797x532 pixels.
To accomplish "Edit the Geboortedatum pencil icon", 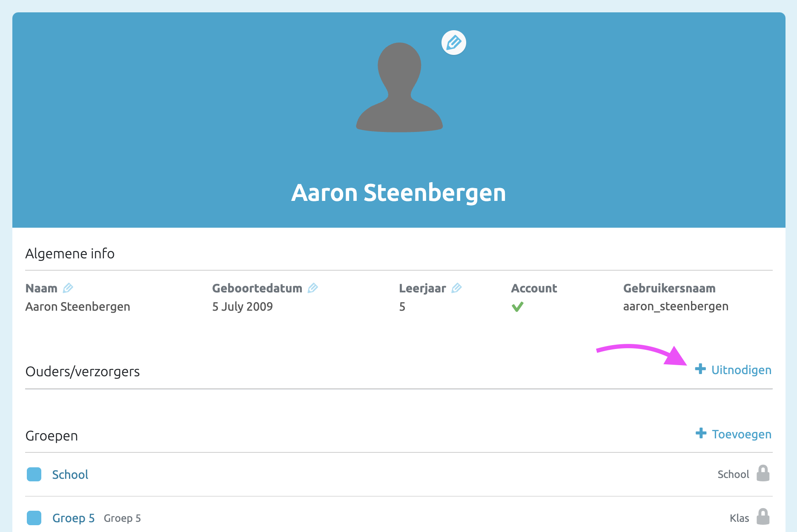I will click(313, 288).
